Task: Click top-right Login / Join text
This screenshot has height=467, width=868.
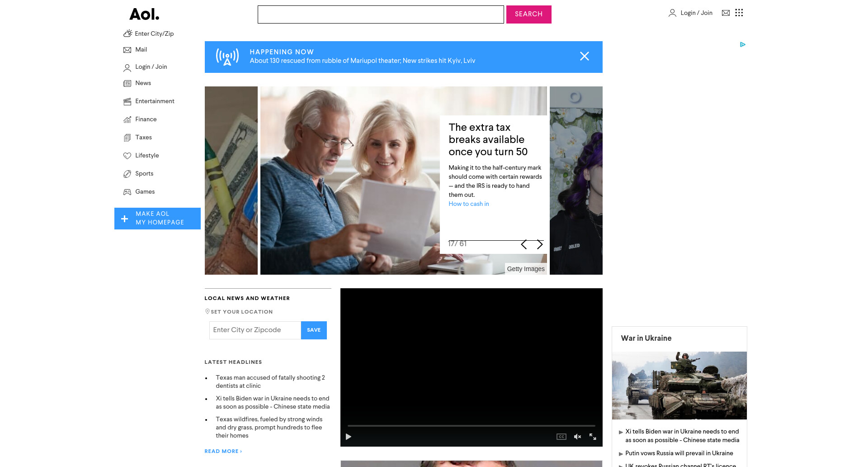Action: point(696,13)
